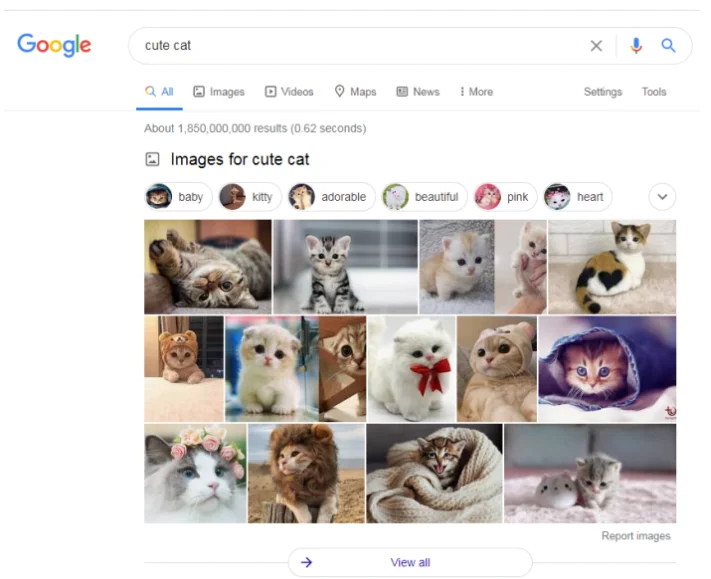This screenshot has height=579, width=711.
Task: Click the blue magnifier search icon
Action: coord(669,46)
